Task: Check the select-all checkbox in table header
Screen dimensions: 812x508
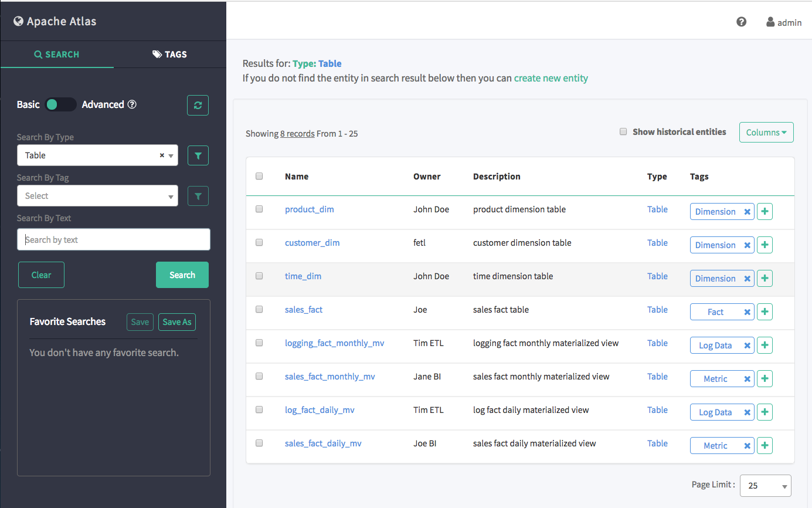Action: [259, 176]
